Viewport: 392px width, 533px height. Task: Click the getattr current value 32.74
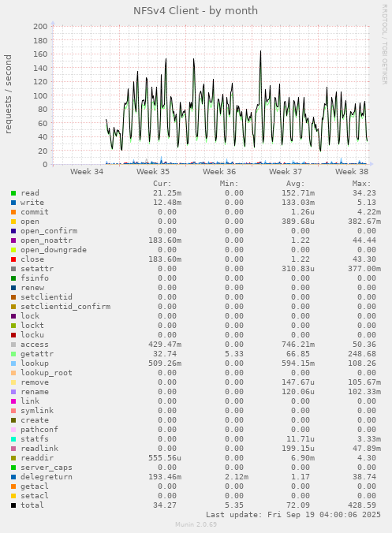(165, 354)
